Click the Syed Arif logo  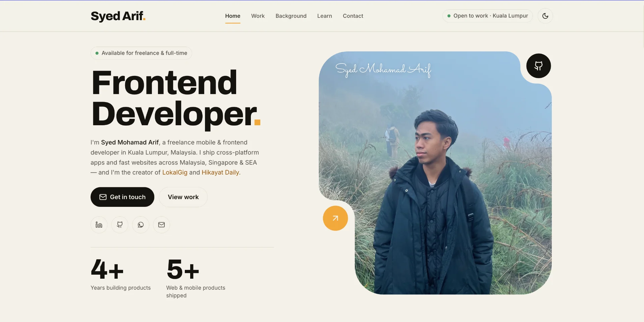tap(118, 16)
